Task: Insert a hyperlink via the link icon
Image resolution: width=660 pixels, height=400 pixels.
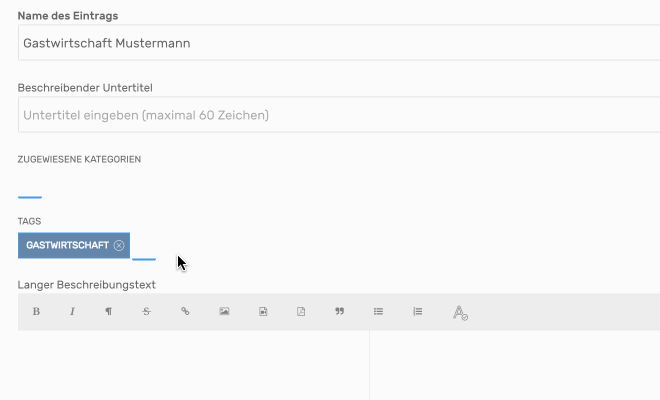Action: 185,312
